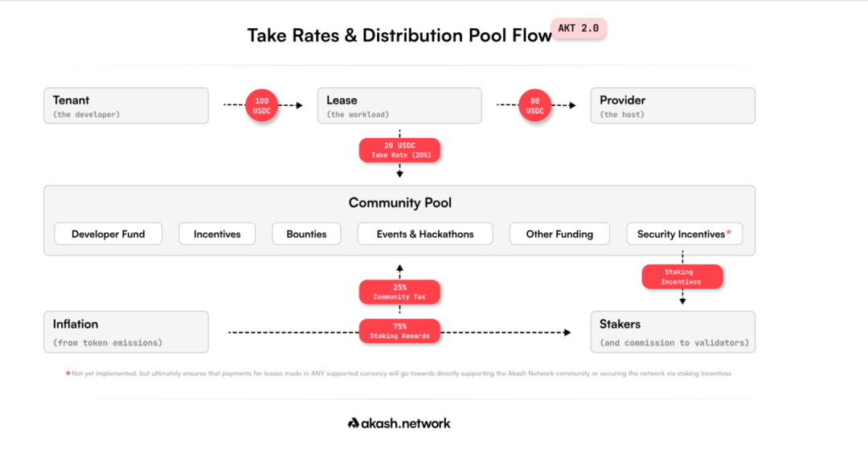Click the Provider (the host) box

(x=673, y=105)
